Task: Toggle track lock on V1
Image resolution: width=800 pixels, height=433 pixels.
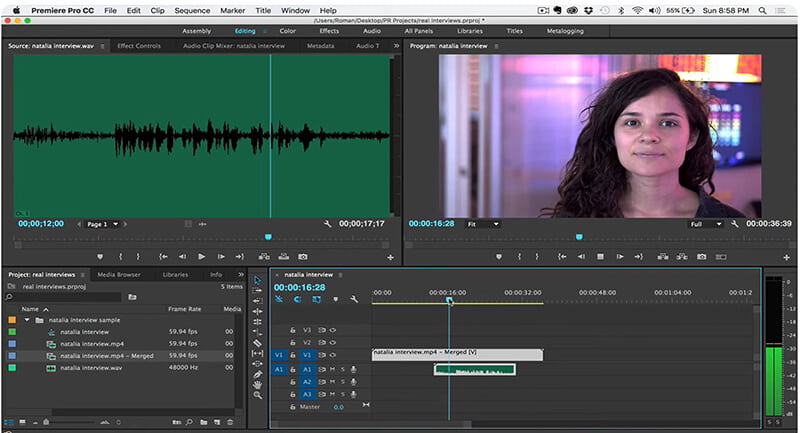Action: tap(293, 355)
